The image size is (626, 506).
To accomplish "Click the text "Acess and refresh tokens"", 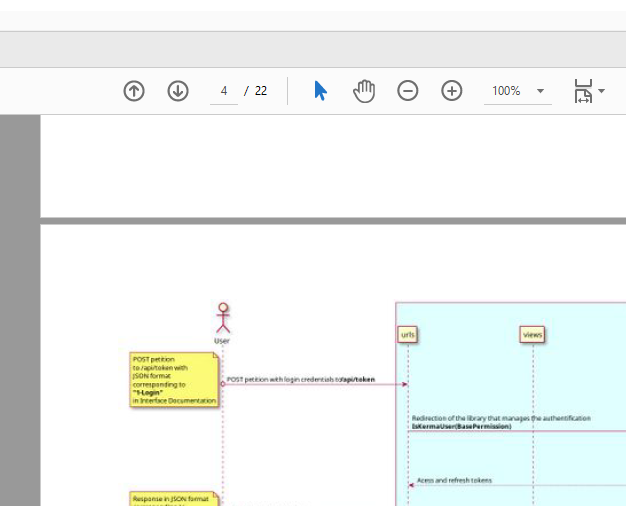I will 454,480.
